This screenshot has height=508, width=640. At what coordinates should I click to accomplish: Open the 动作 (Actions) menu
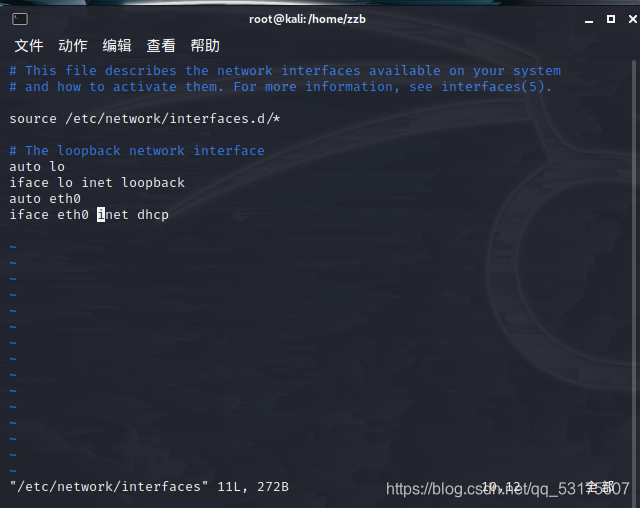(73, 46)
